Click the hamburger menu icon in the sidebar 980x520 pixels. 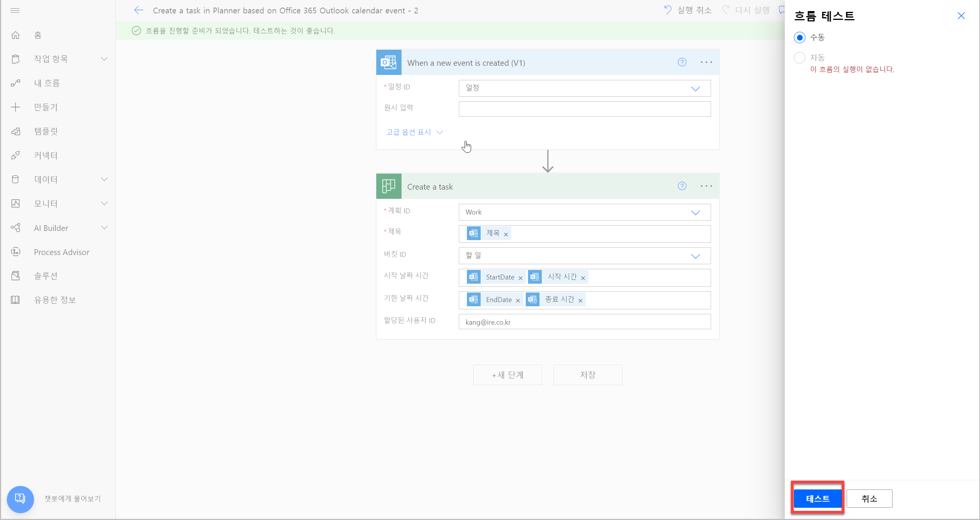[x=15, y=10]
